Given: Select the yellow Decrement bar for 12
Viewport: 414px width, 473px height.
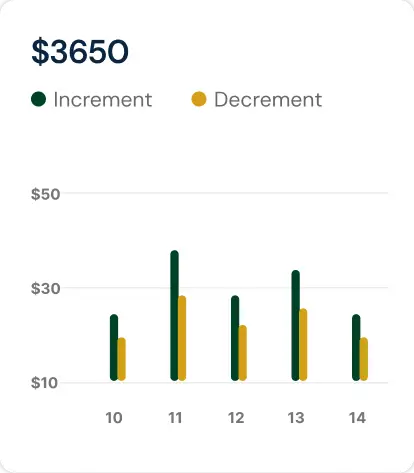Looking at the screenshot, I should 243,353.
